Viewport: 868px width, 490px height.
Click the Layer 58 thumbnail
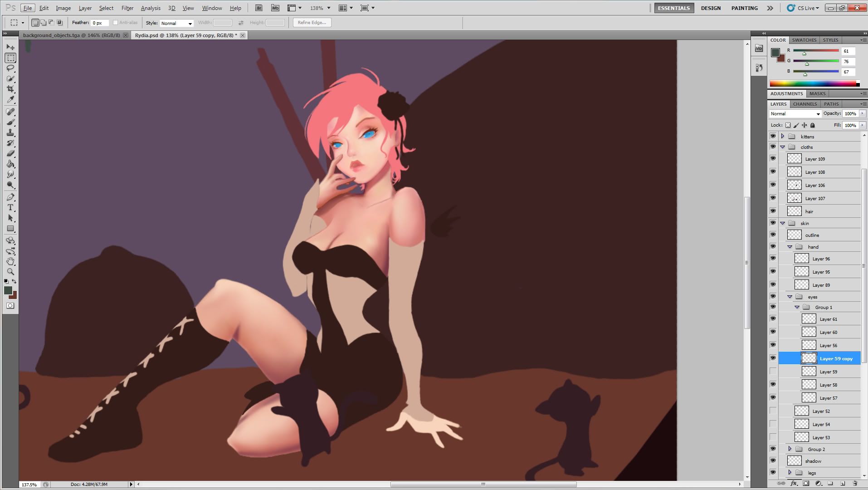[x=809, y=384]
